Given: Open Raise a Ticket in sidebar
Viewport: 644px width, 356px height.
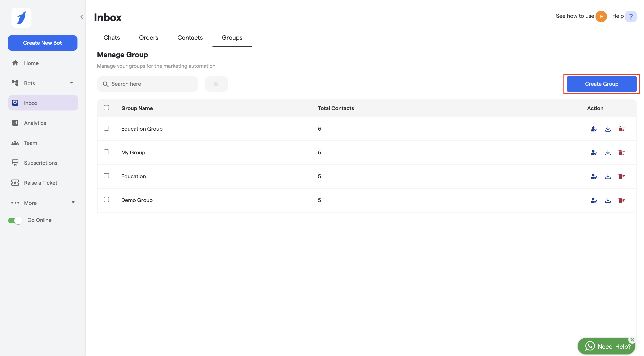Looking at the screenshot, I should click(x=40, y=183).
